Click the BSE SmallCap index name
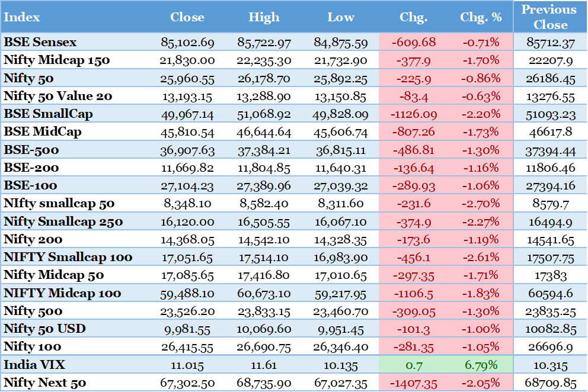This screenshot has height=392, width=588. tap(48, 114)
